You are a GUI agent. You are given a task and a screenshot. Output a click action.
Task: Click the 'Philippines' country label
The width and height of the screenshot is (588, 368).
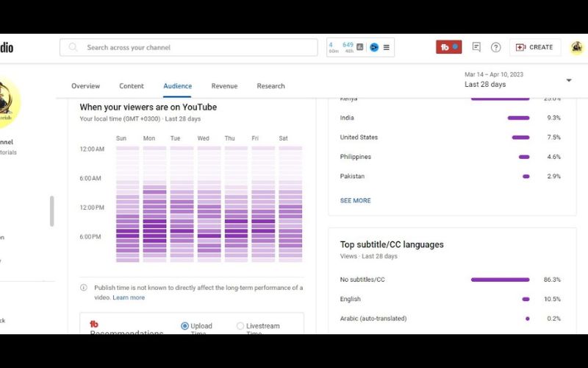pyautogui.click(x=356, y=157)
